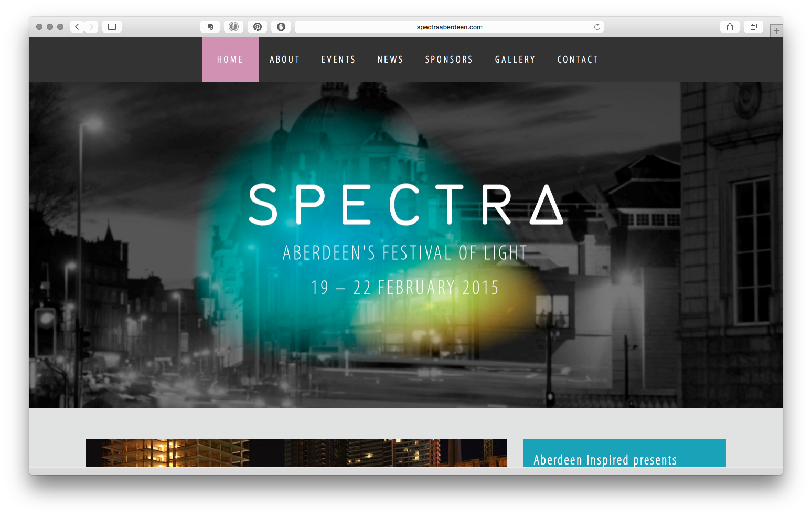Viewport: 812px width, 517px height.
Task: Open the 'Aberdeen Inspired presents' panel
Action: coord(624,453)
